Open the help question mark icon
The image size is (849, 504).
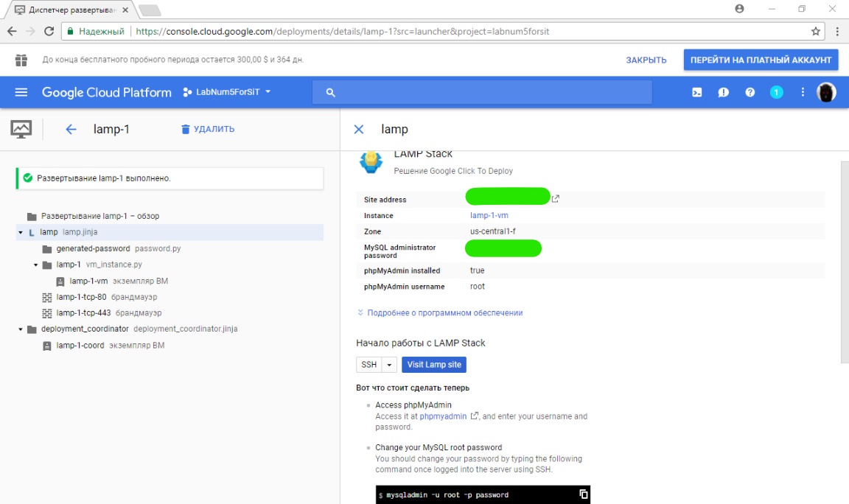(x=750, y=93)
